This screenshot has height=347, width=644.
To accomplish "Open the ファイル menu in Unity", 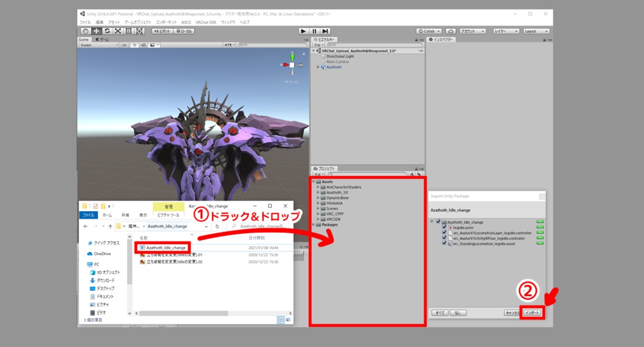I will pyautogui.click(x=85, y=22).
